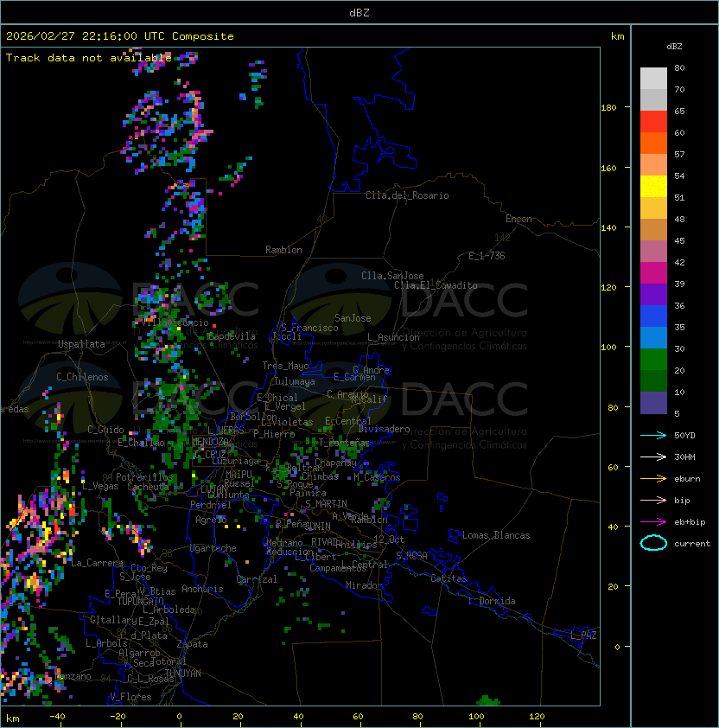
Task: Select the Potrerillos label on map
Action: 144,476
